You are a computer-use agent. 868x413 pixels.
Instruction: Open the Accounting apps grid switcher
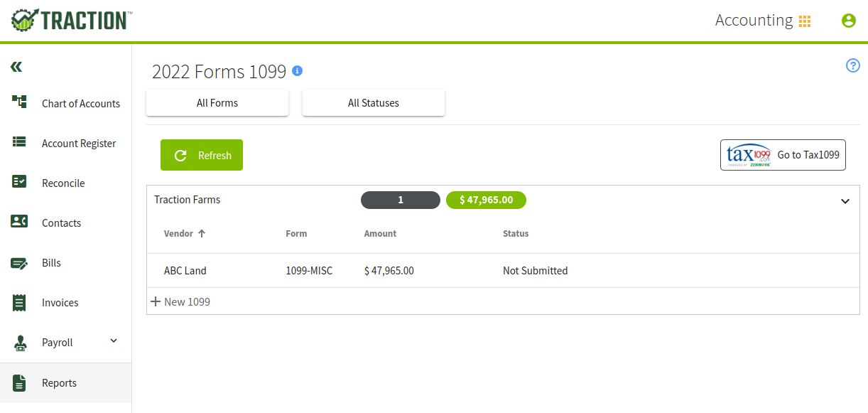pyautogui.click(x=805, y=21)
